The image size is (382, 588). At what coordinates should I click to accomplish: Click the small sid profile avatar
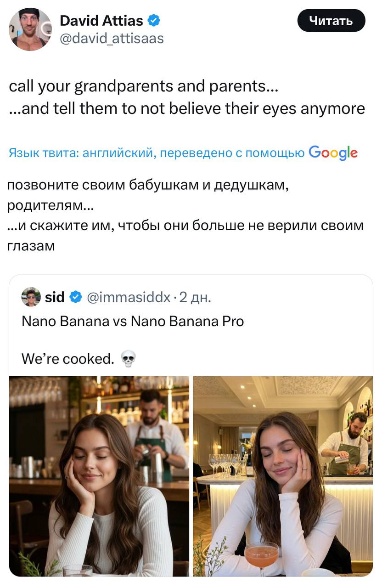coord(31,297)
